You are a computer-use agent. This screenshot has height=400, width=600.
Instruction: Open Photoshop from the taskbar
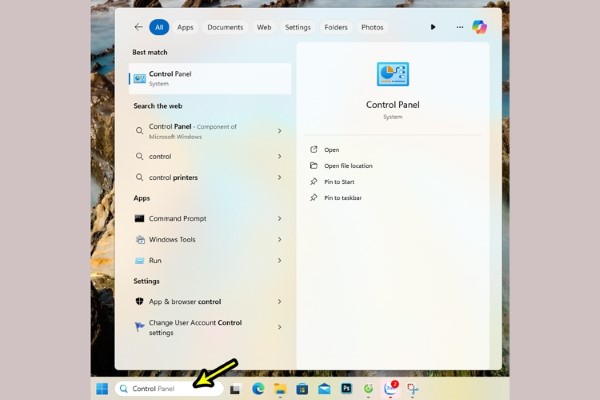click(346, 389)
